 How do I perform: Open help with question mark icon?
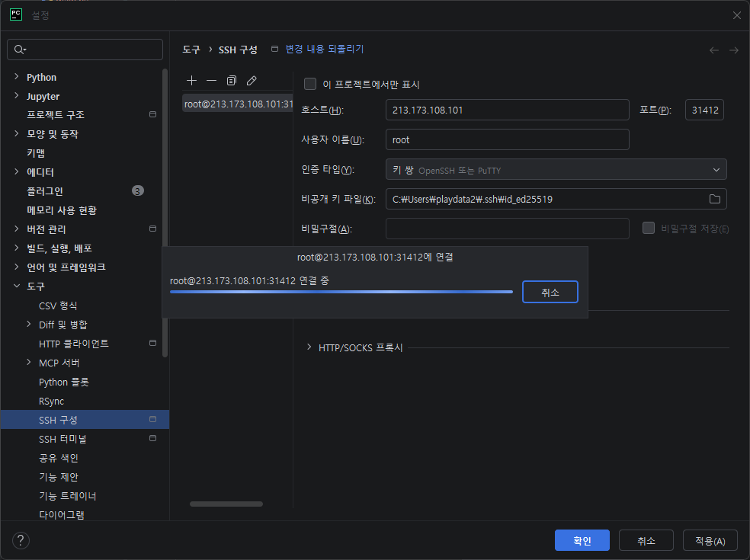click(21, 541)
